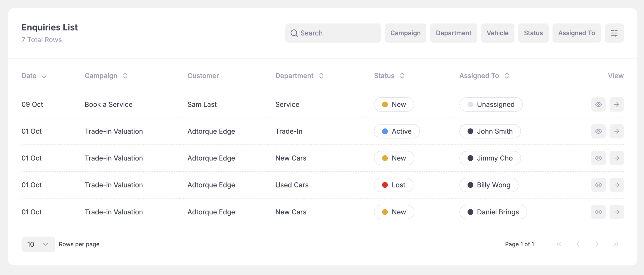Select the Unassigned chip on Sam Last's row
The width and height of the screenshot is (644, 275).
point(491,104)
